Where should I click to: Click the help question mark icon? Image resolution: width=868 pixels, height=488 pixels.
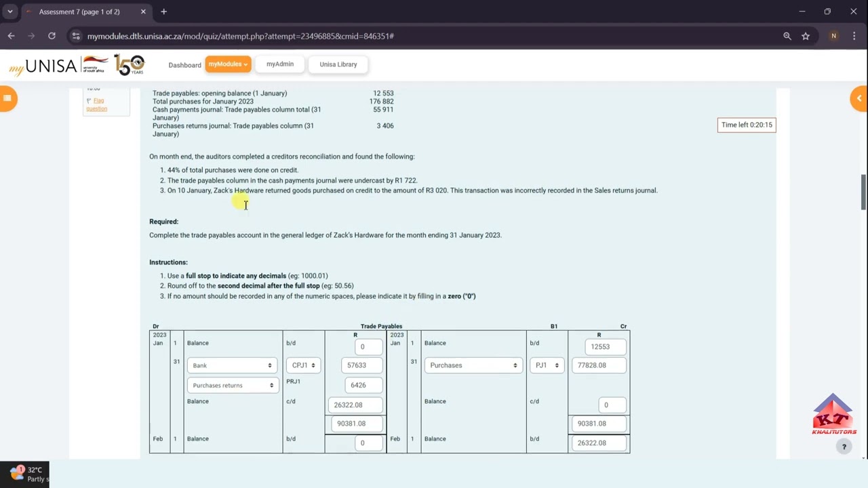pyautogui.click(x=844, y=447)
